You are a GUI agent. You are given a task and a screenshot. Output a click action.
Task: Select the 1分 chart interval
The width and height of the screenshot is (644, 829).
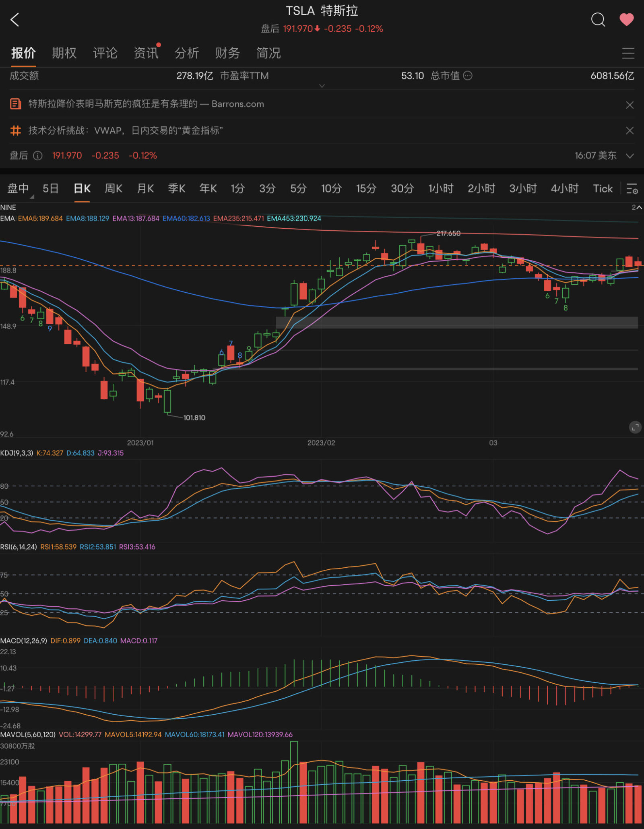(x=237, y=188)
